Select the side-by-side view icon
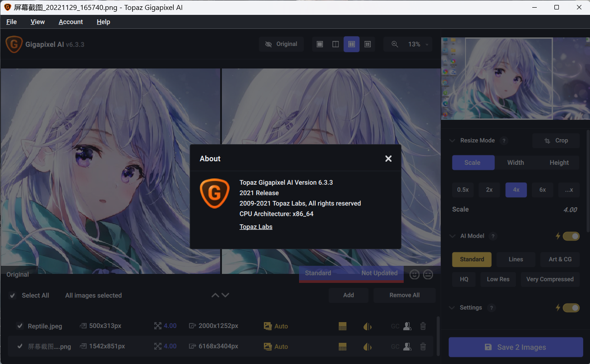 (351, 44)
